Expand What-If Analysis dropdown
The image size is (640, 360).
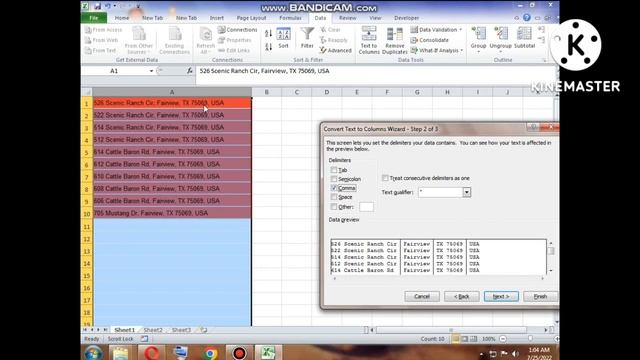coord(462,50)
